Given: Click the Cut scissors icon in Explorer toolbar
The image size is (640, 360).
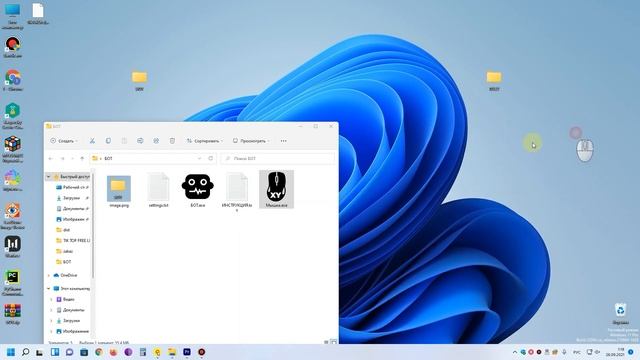Looking at the screenshot, I should point(92,141).
